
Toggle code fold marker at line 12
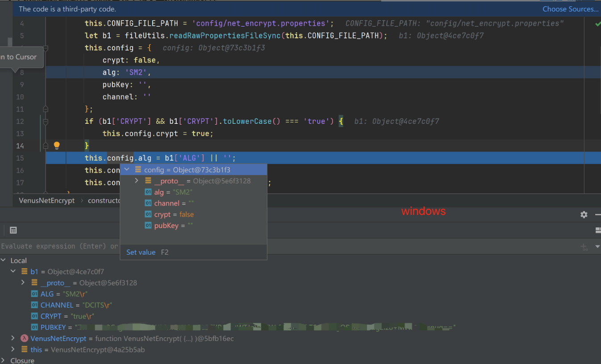pos(46,121)
